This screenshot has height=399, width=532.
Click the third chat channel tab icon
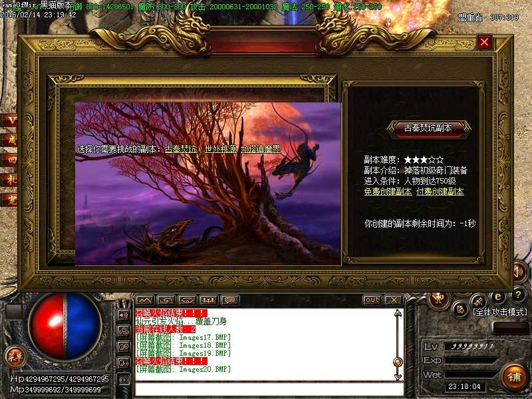point(188,301)
